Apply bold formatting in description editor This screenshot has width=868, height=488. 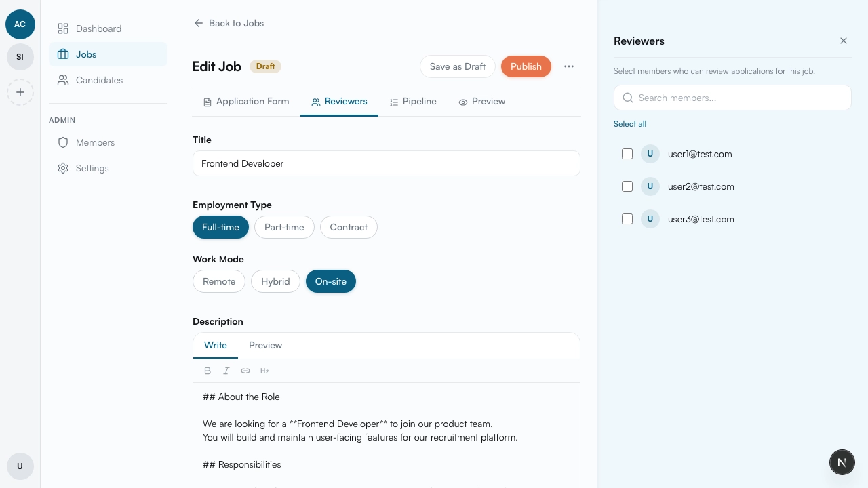tap(208, 371)
